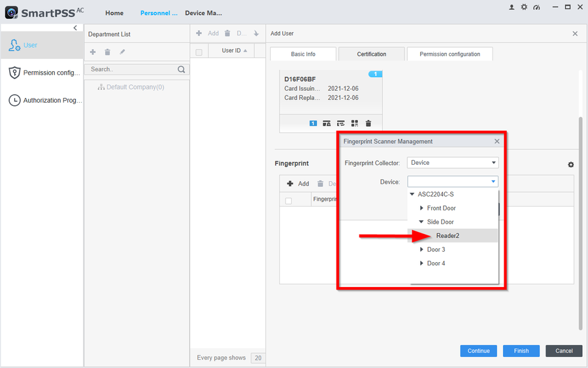Click the QR code icon on the card
The width and height of the screenshot is (588, 368).
(355, 123)
